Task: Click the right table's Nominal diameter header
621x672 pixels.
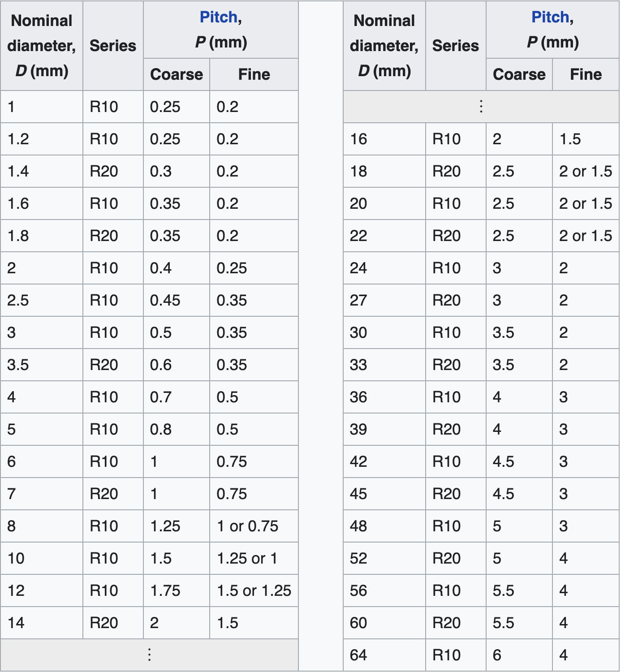Action: click(x=384, y=46)
